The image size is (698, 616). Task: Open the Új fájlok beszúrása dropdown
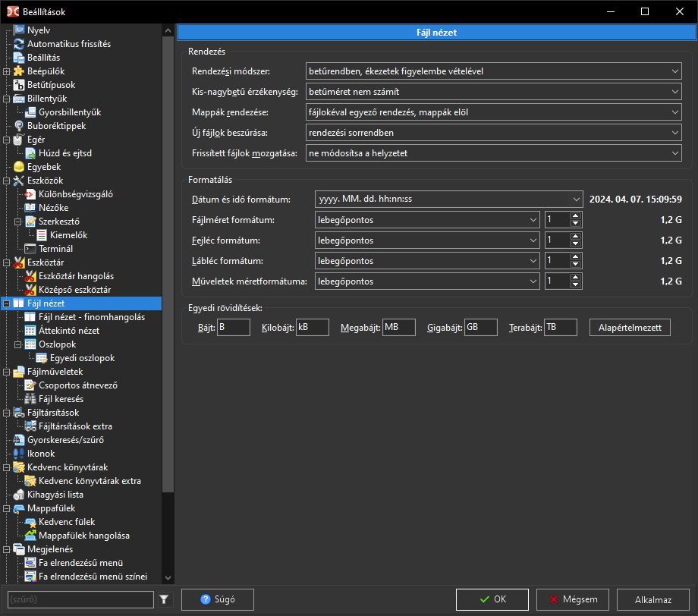494,133
